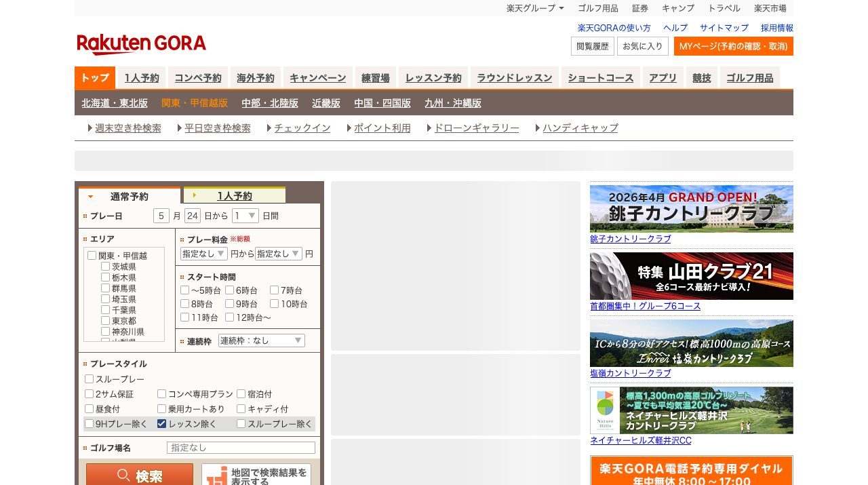The height and width of the screenshot is (485, 868).
Task: Enable the 12時台〜 start time checkbox
Action: point(229,317)
